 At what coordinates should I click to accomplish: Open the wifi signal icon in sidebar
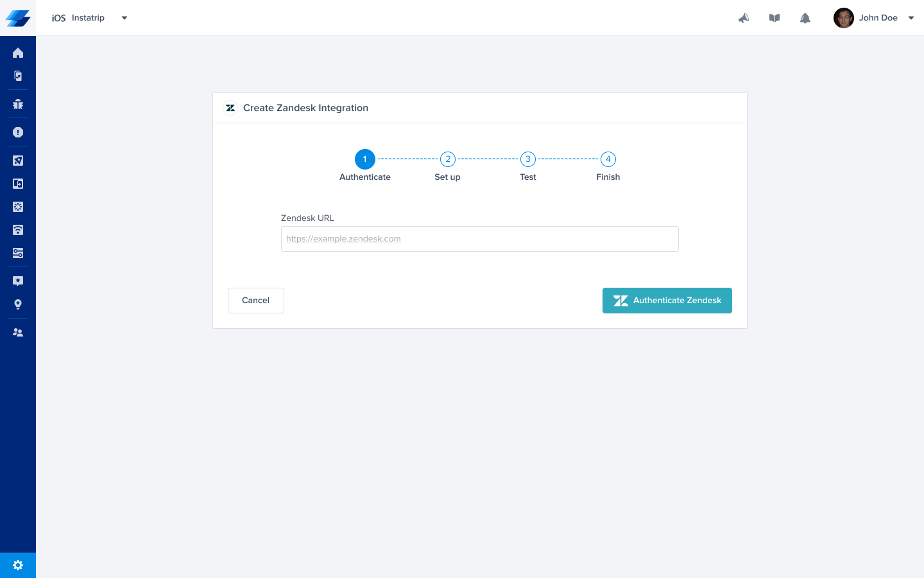point(18,230)
